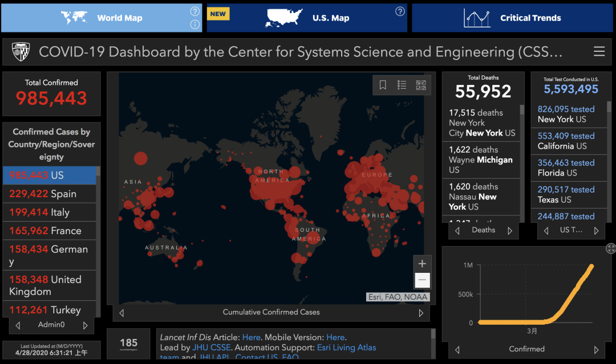Switch Confirmed chart to next view
The width and height of the screenshot is (616, 364).
pos(596,349)
